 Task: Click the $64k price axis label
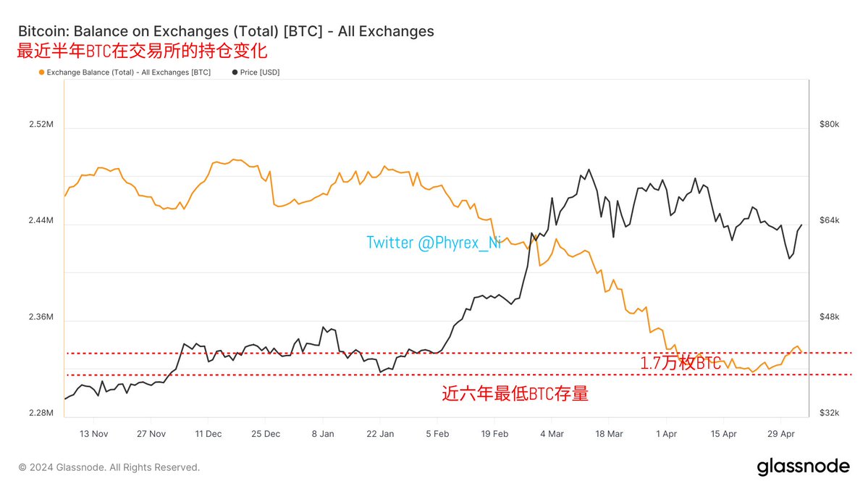click(x=829, y=220)
